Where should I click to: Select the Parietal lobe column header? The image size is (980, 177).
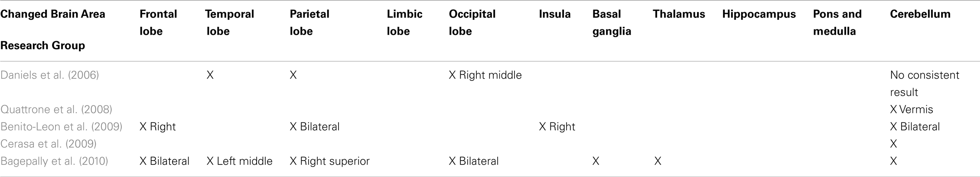(309, 23)
